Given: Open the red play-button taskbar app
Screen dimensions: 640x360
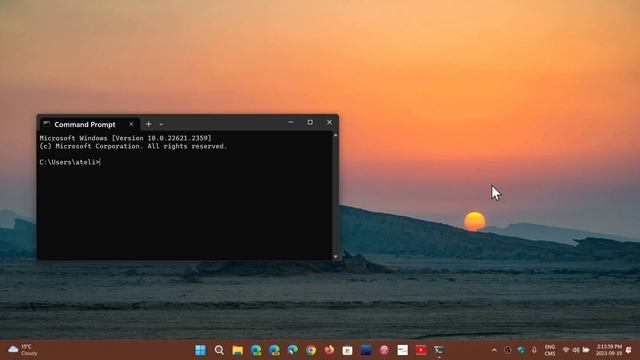Looking at the screenshot, I should [421, 350].
